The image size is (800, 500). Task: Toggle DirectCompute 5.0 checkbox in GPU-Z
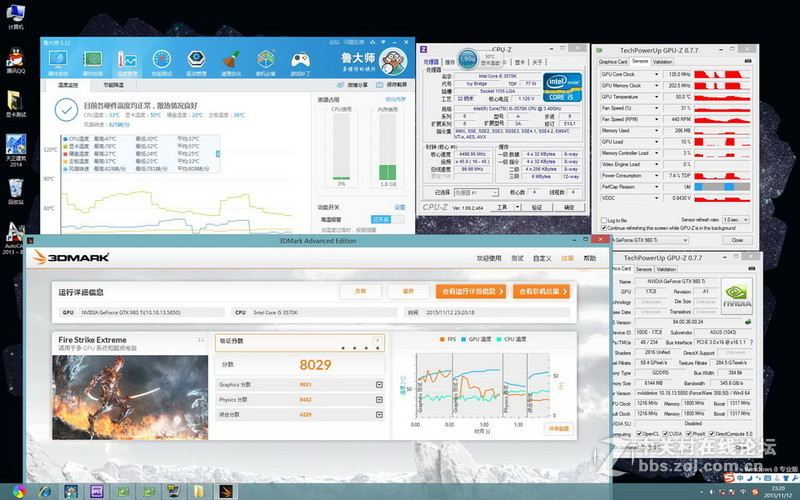[712, 434]
